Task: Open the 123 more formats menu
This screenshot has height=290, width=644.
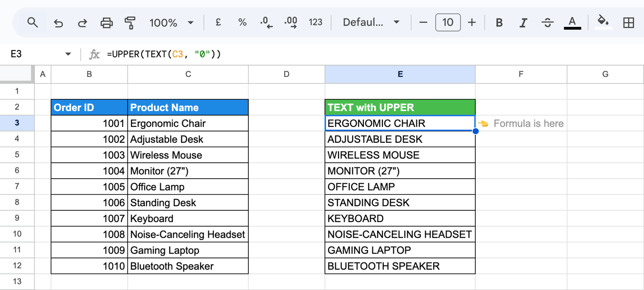Action: 315,22
